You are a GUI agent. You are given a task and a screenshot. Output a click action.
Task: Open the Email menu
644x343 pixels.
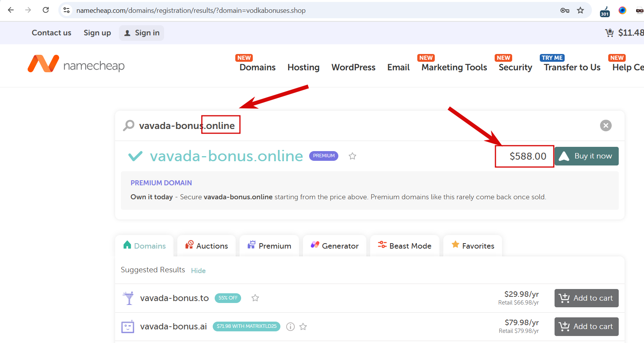point(398,67)
